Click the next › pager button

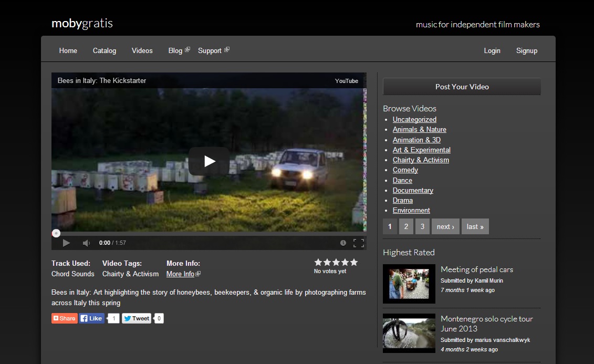coord(445,226)
